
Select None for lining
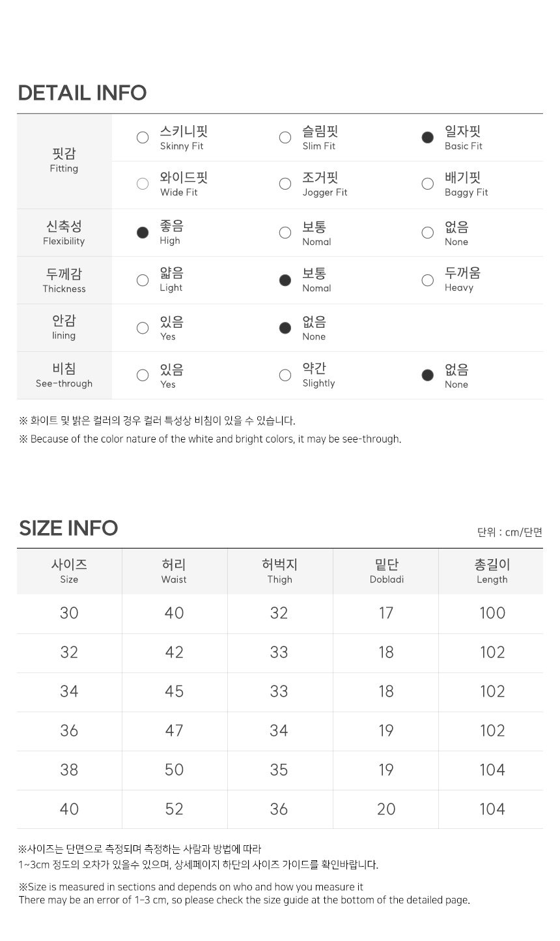tap(285, 328)
